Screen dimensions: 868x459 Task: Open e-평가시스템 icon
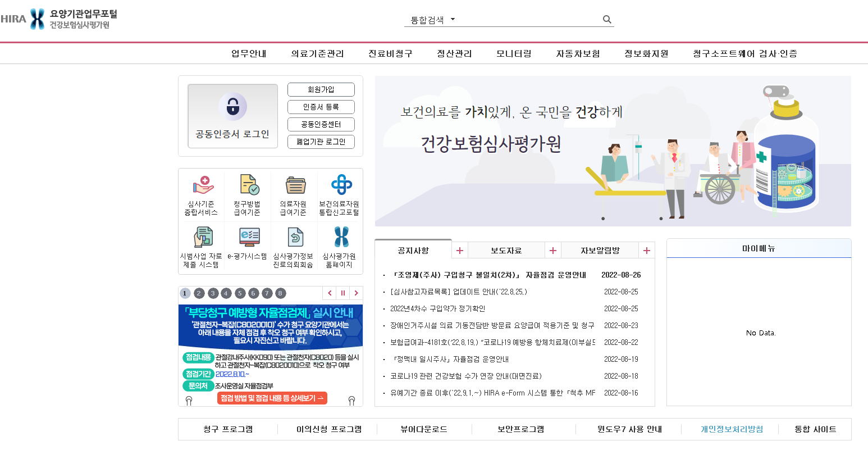pyautogui.click(x=248, y=244)
